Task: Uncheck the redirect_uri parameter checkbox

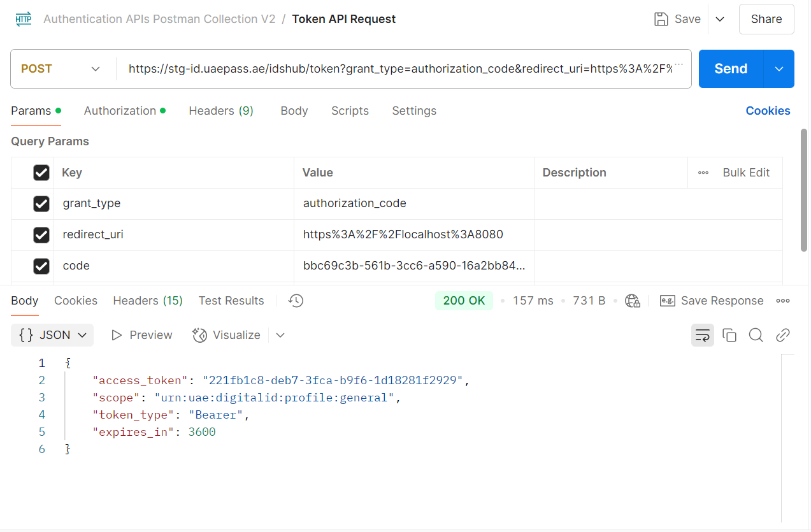Action: coord(41,235)
